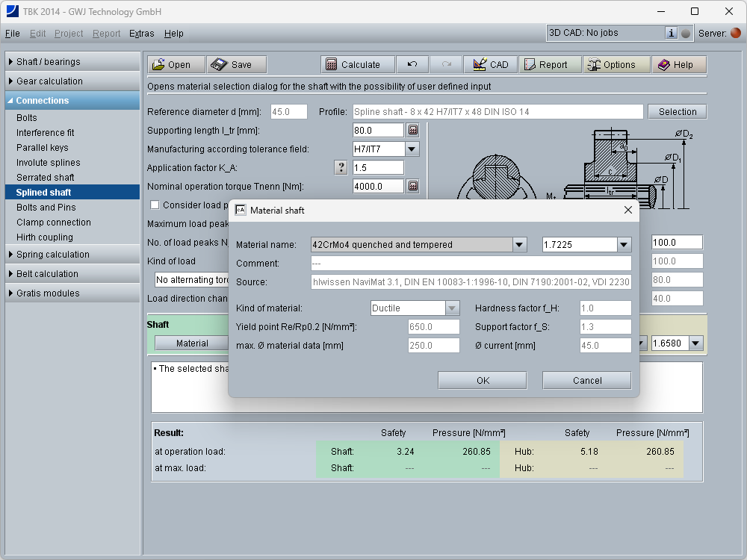Open the Material name dropdown
The image size is (747, 560).
coord(519,245)
